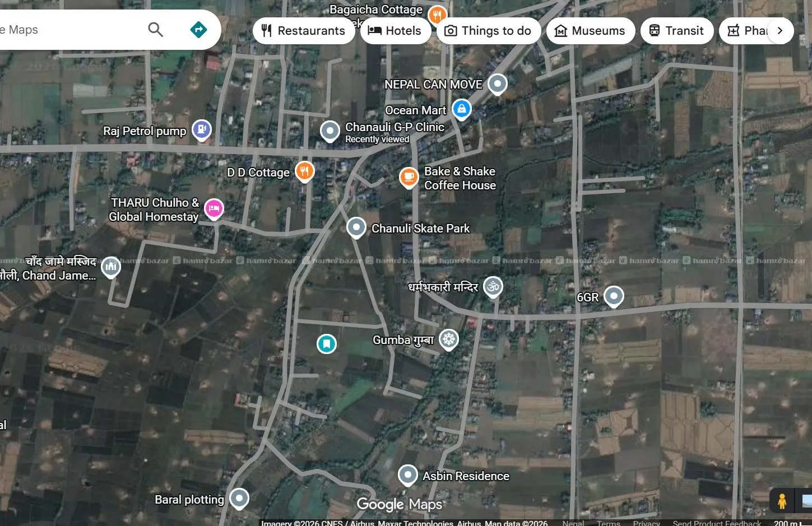Click the D D Cottage restaurant pin
This screenshot has height=526, width=812.
[x=304, y=171]
